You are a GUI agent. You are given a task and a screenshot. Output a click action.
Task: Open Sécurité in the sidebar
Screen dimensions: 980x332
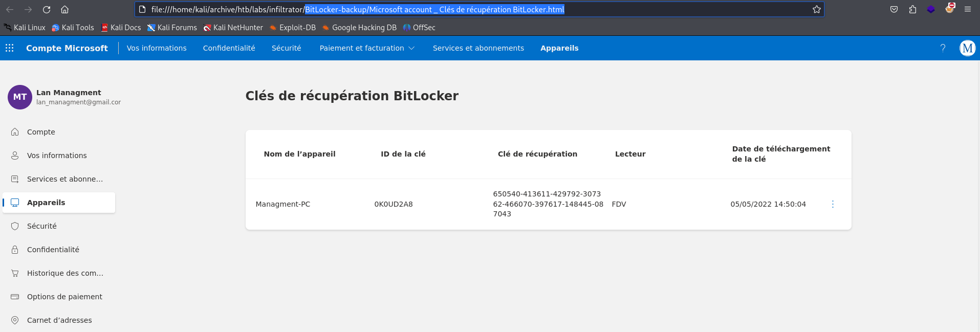click(59, 226)
